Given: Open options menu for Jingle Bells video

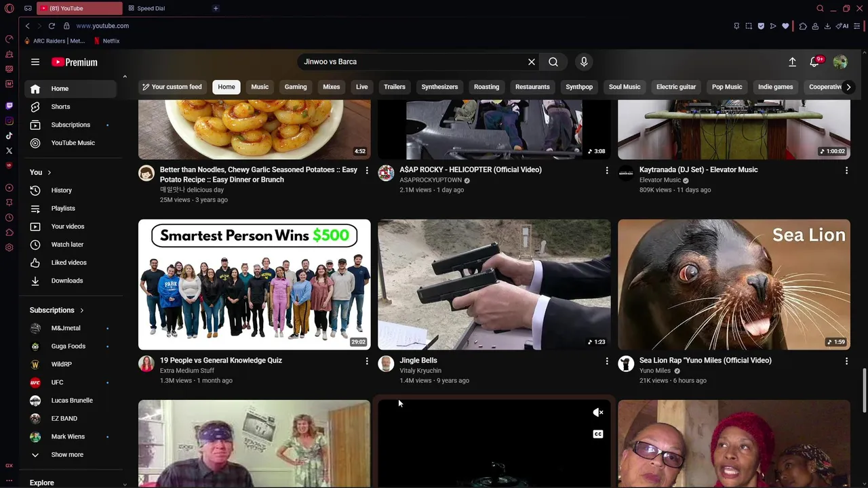Looking at the screenshot, I should 607,361.
